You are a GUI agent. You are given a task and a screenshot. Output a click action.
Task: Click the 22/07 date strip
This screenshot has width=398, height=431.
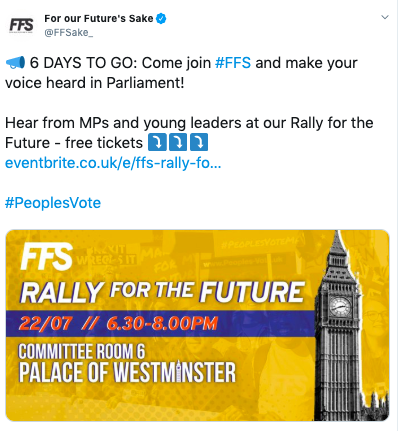click(161, 324)
